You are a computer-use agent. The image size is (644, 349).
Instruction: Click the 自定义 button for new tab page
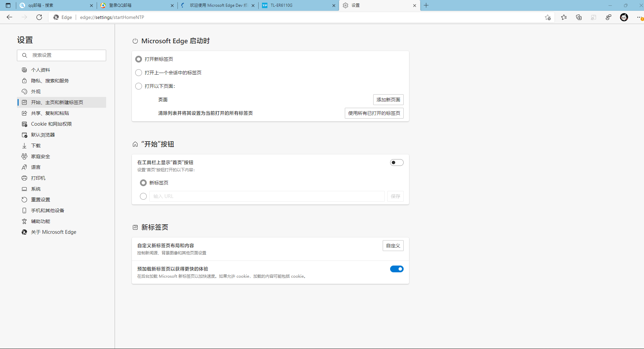click(x=393, y=246)
